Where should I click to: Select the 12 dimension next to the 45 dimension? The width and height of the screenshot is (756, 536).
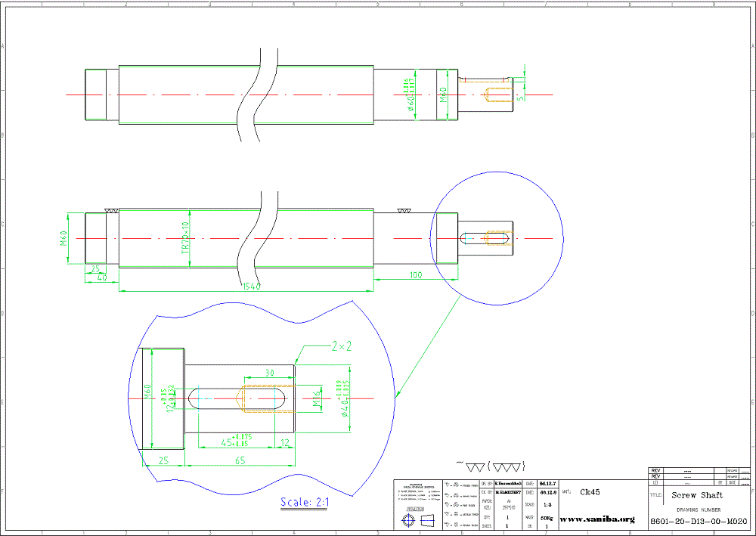[285, 442]
